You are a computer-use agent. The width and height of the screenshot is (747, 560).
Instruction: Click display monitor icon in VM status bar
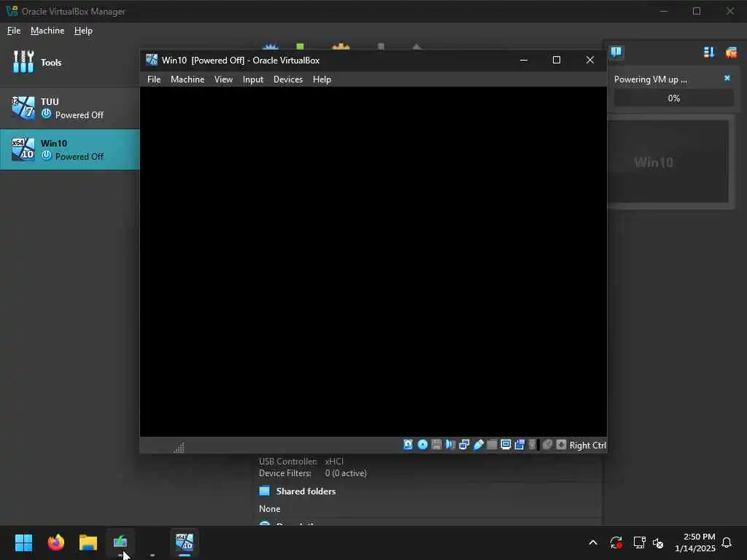(506, 445)
